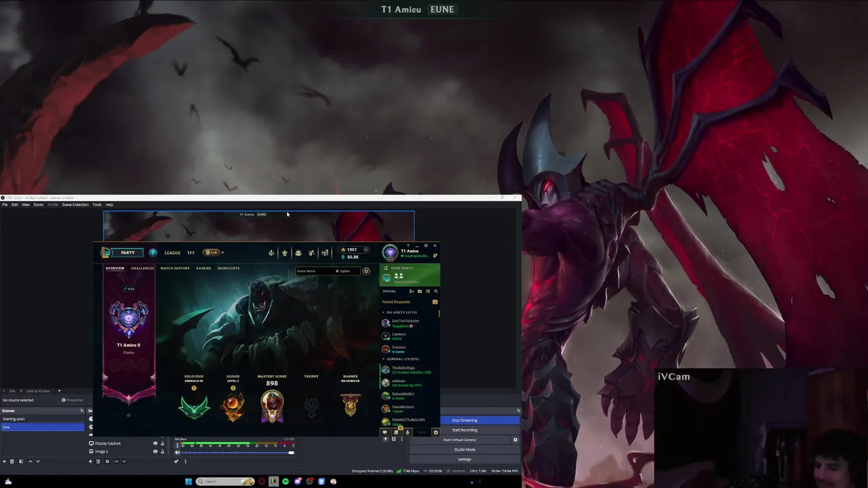Select friend DanuMotanu

coord(410,409)
